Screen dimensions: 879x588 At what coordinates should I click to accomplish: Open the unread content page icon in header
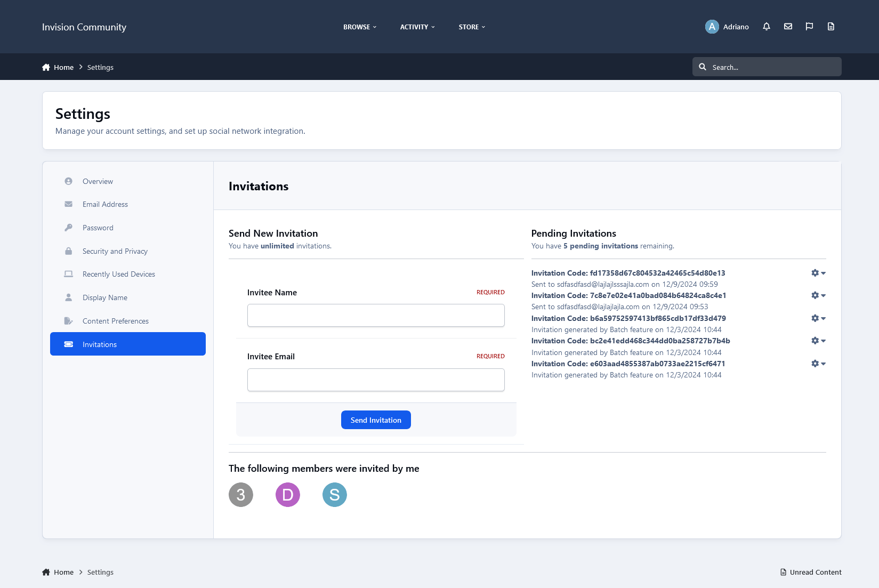[x=830, y=26]
